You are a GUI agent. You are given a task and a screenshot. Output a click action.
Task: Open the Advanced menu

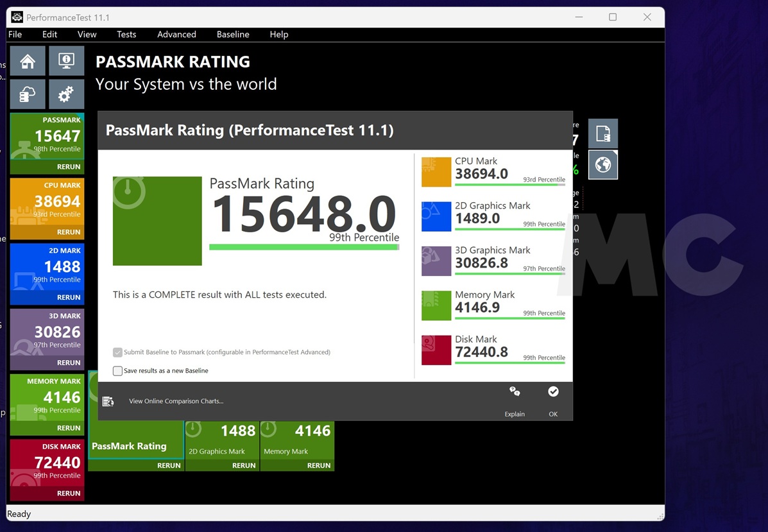[x=177, y=34]
